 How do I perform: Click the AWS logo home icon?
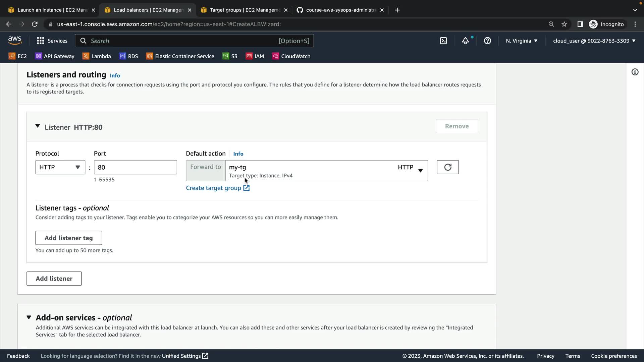(15, 41)
